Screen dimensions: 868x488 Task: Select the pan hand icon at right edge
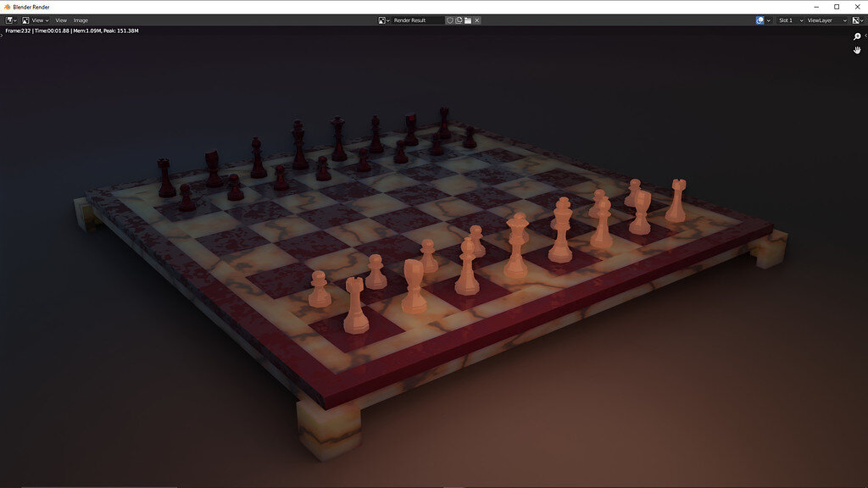pos(856,50)
